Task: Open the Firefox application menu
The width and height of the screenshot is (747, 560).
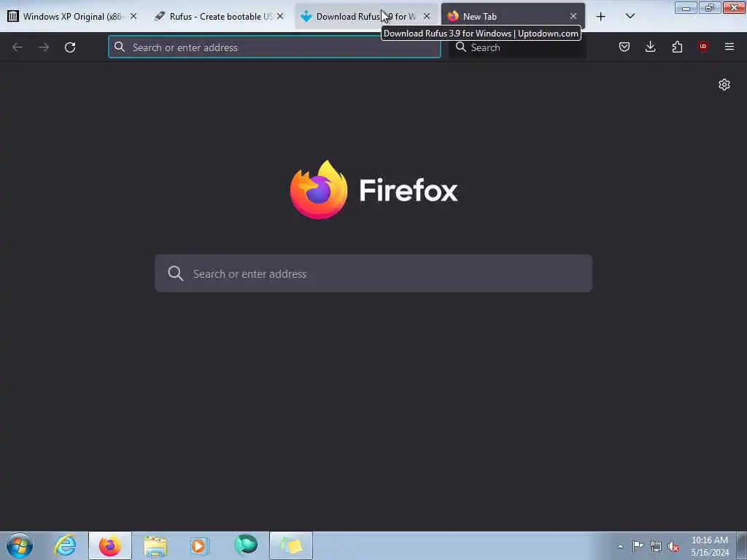Action: click(x=729, y=47)
